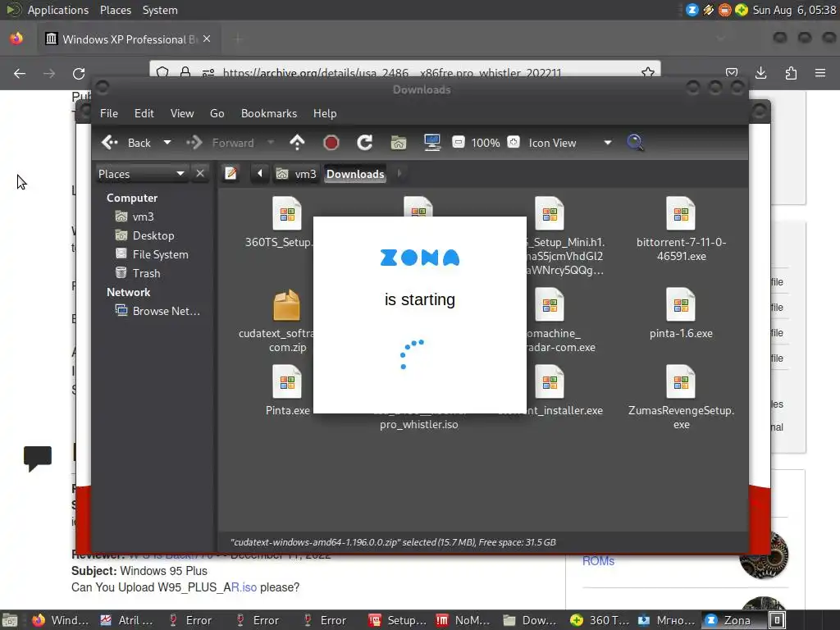Screen dimensions: 840x630
Task: Click the archive.org URL address bar
Action: pos(404,72)
